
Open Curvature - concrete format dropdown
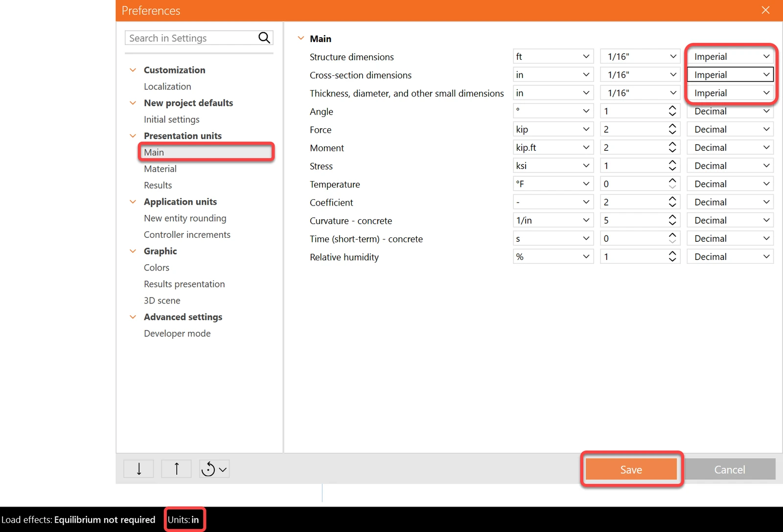coord(730,220)
